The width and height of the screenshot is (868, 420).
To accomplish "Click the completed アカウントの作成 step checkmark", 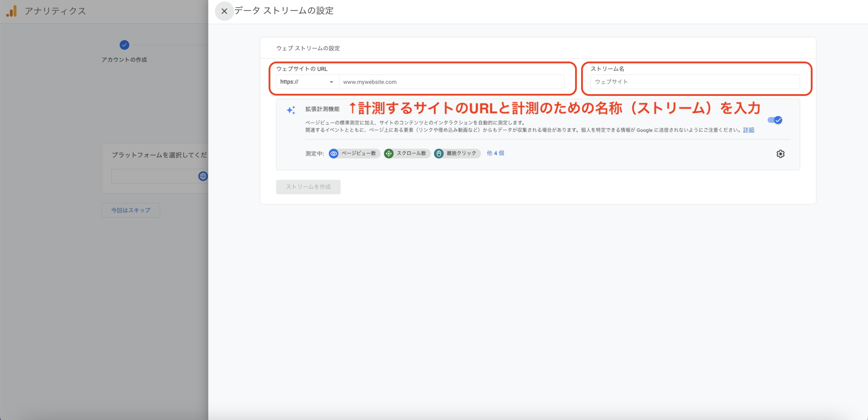I will [x=124, y=45].
